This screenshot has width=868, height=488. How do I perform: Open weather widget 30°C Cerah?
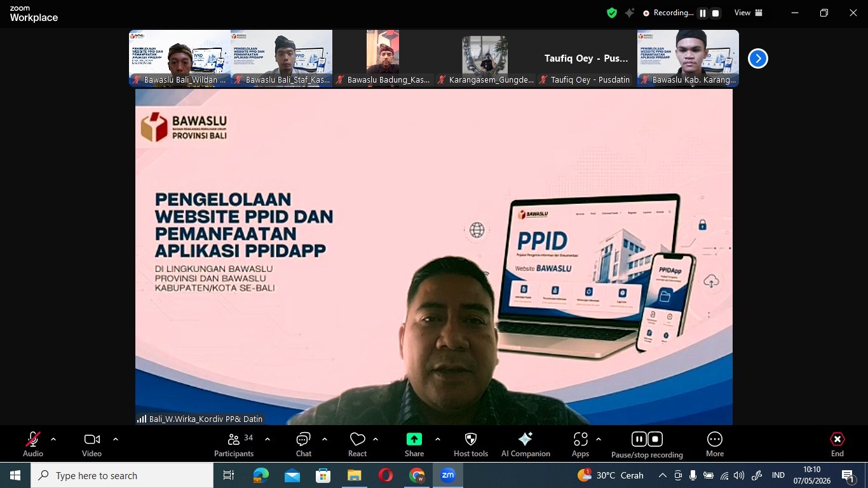pos(611,475)
